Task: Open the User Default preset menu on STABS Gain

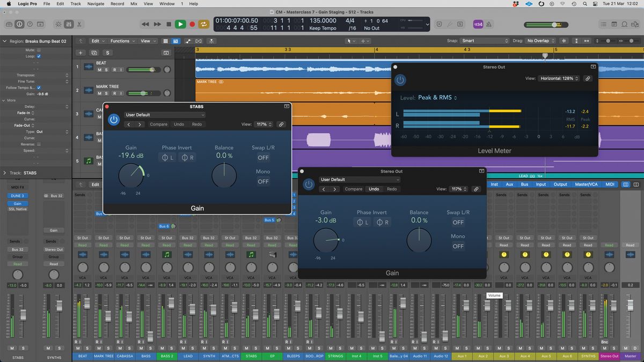Action: (164, 115)
